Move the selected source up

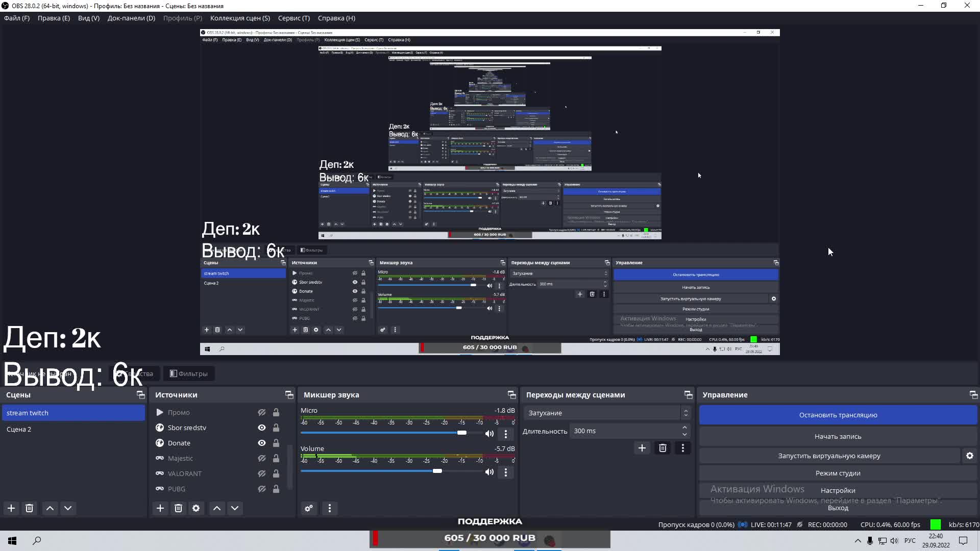(x=217, y=508)
